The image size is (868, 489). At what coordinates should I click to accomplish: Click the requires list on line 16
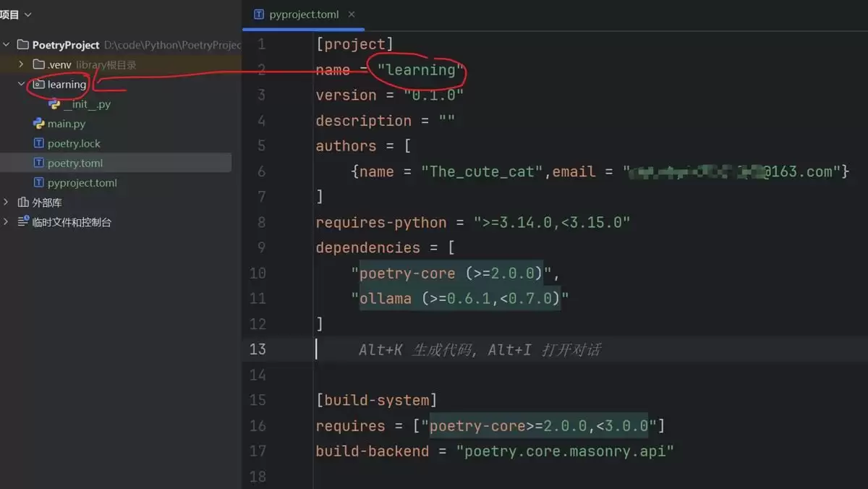[539, 425]
